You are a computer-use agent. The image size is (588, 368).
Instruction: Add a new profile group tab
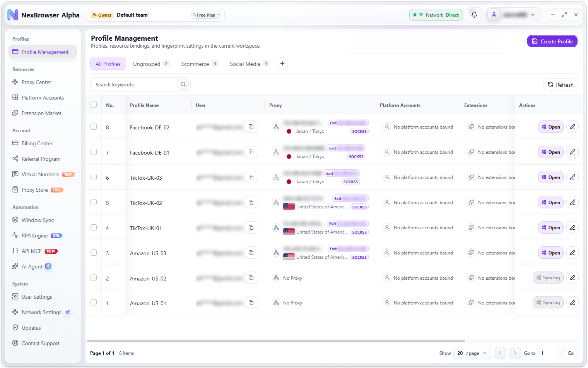pos(282,64)
